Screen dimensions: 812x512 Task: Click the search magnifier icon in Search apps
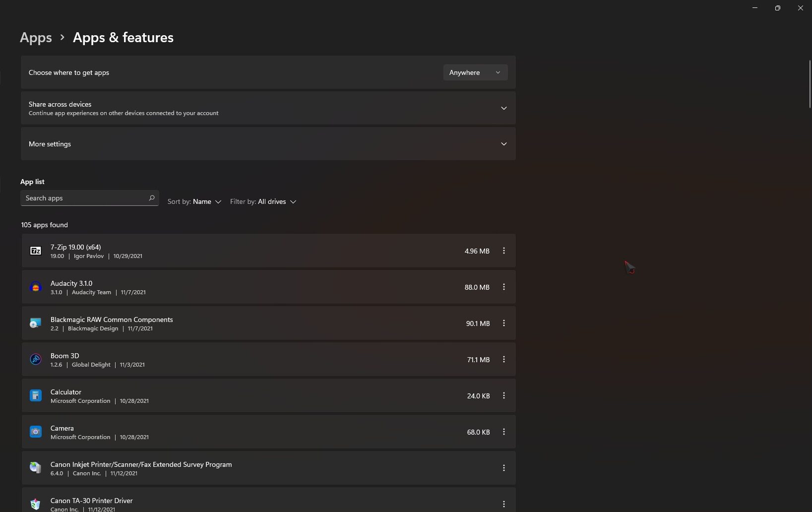pos(152,198)
